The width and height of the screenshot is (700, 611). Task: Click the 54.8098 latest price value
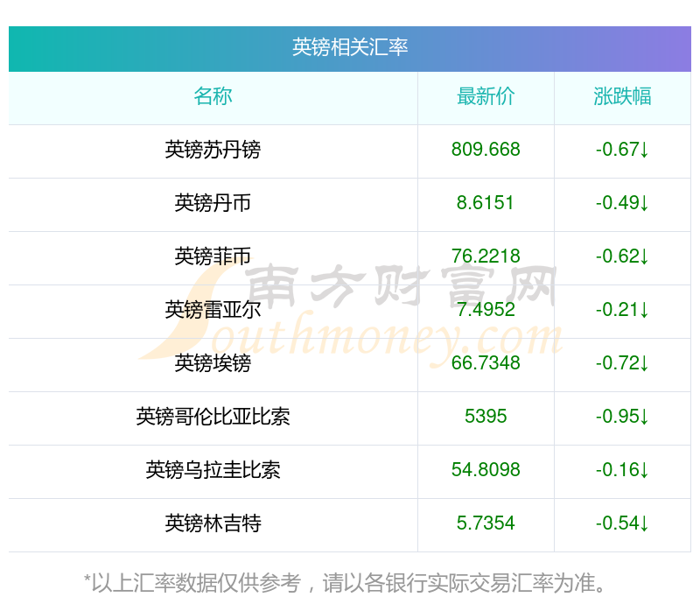coord(486,470)
